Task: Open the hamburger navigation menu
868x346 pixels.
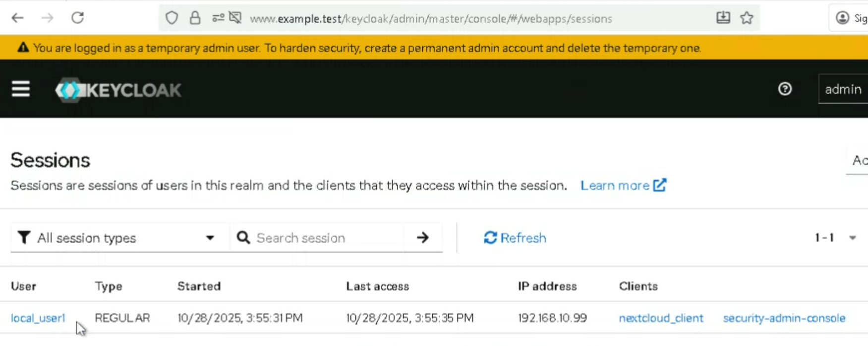Action: [x=21, y=89]
